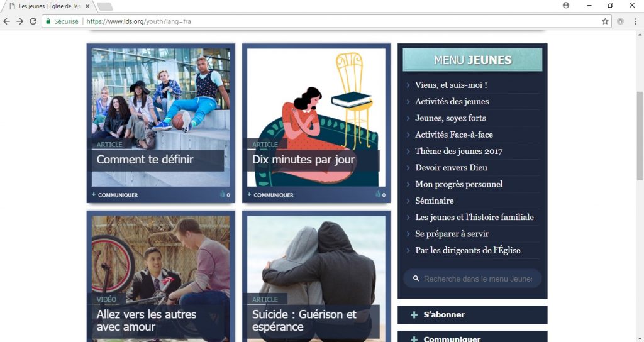The height and width of the screenshot is (342, 644).
Task: Expand the S'abonner plus icon
Action: click(414, 315)
